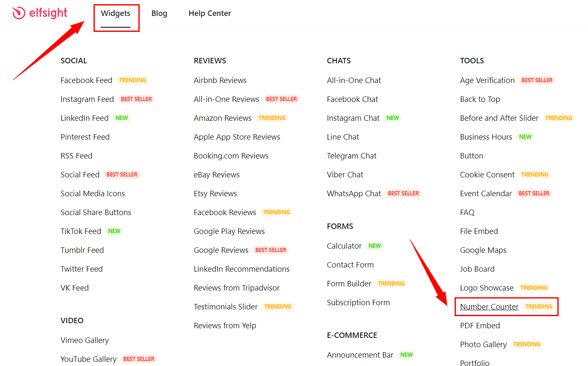Viewport: 588px width, 366px height.
Task: Open Booking.com Reviews widget
Action: click(x=231, y=156)
